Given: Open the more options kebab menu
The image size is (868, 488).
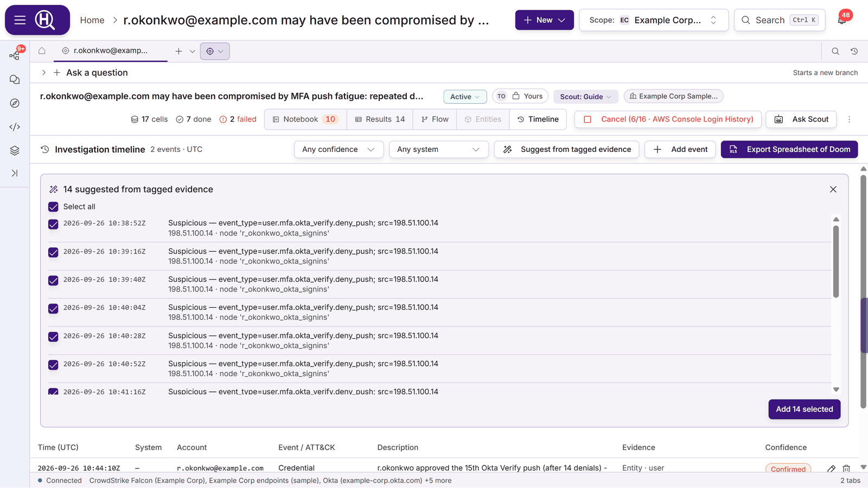Looking at the screenshot, I should point(850,119).
